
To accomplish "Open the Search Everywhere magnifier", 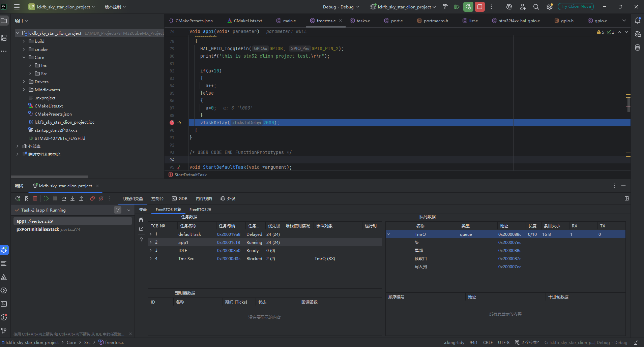I will (536, 7).
